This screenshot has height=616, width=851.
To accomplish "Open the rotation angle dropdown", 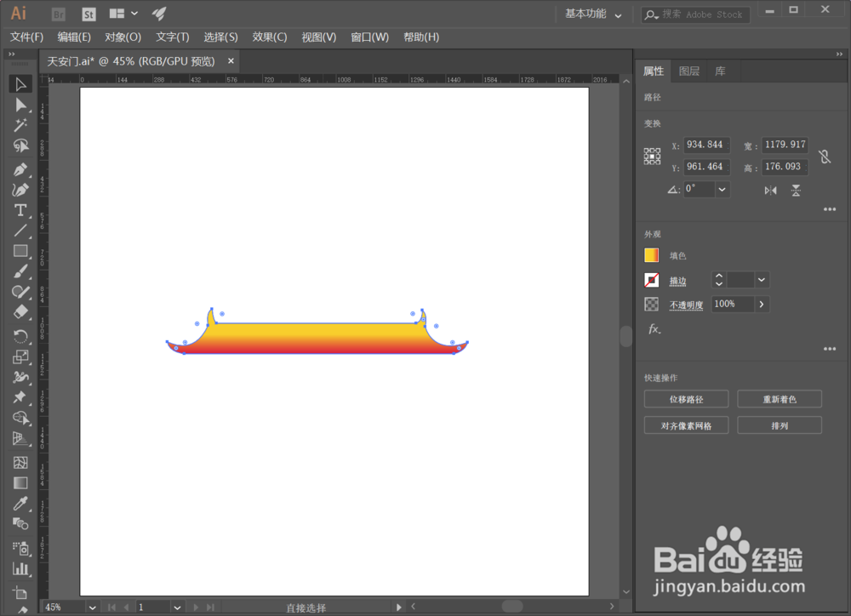I will (720, 189).
